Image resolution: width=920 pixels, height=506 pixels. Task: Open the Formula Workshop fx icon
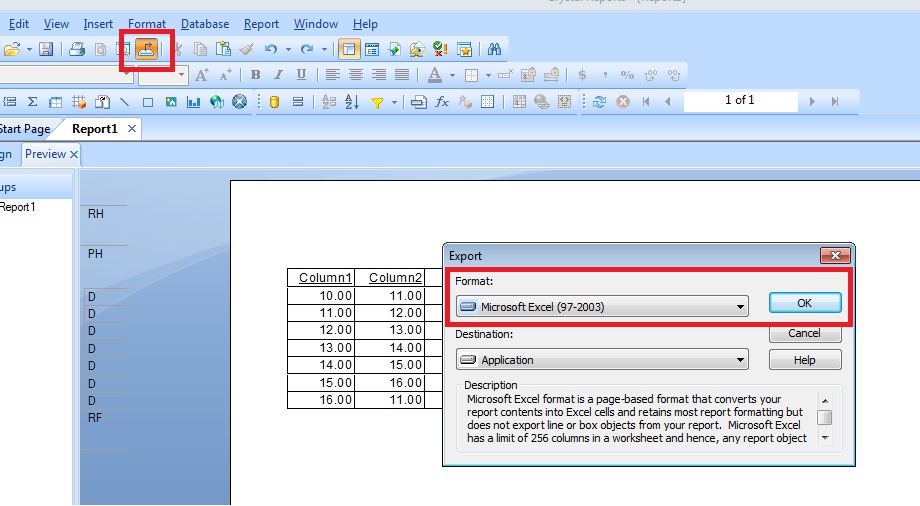[441, 102]
